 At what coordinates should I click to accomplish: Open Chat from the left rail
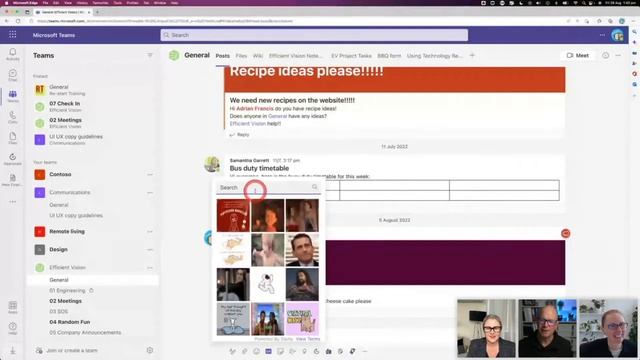[x=13, y=75]
